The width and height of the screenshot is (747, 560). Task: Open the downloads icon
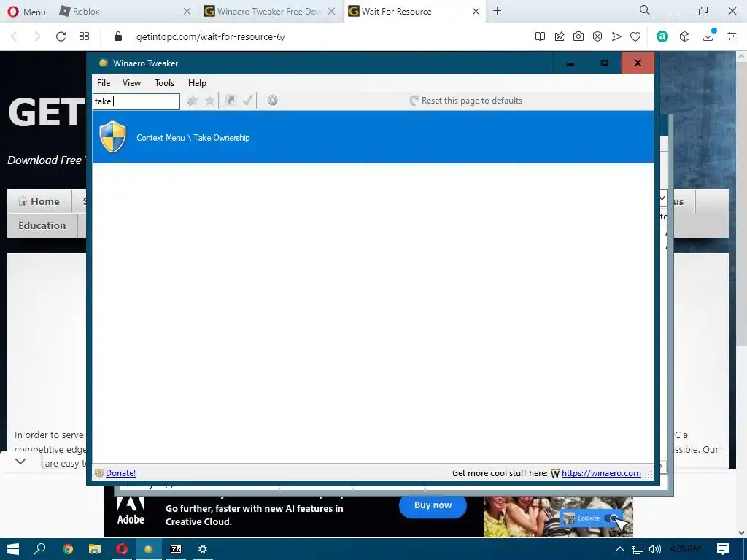pyautogui.click(x=708, y=36)
